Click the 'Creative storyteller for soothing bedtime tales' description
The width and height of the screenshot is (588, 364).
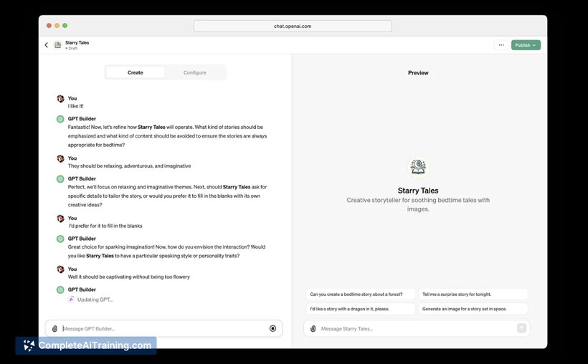[x=418, y=204]
